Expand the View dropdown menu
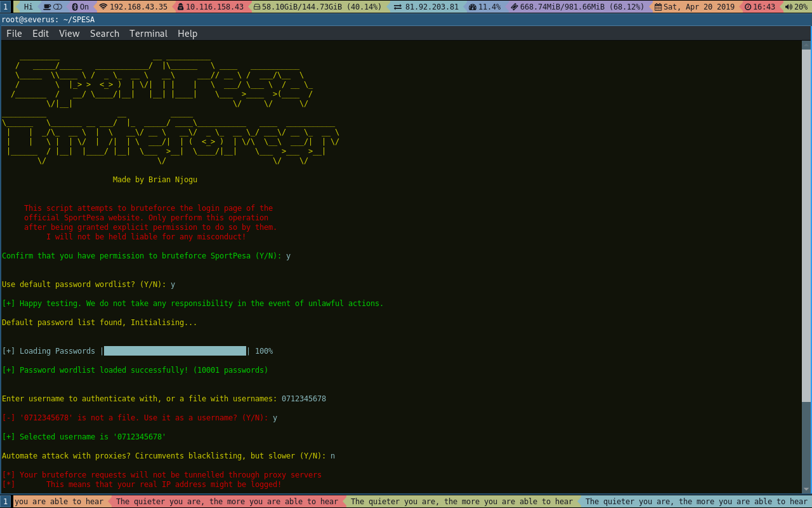 (69, 33)
